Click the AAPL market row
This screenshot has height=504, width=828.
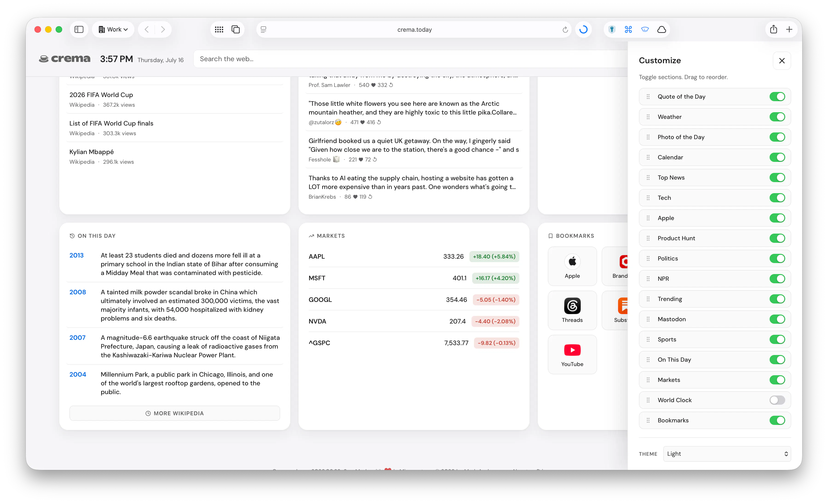tap(414, 256)
